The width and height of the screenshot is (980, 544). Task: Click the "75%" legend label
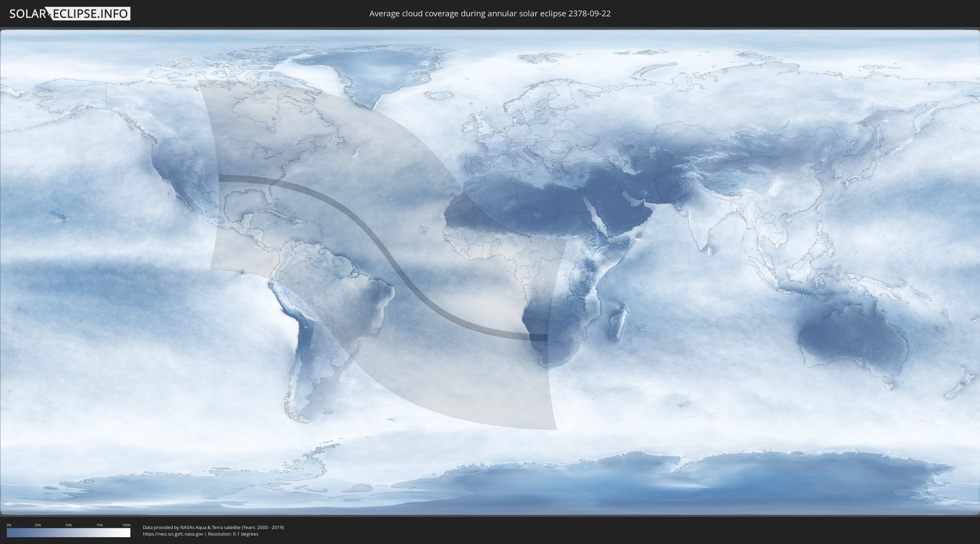(99, 525)
